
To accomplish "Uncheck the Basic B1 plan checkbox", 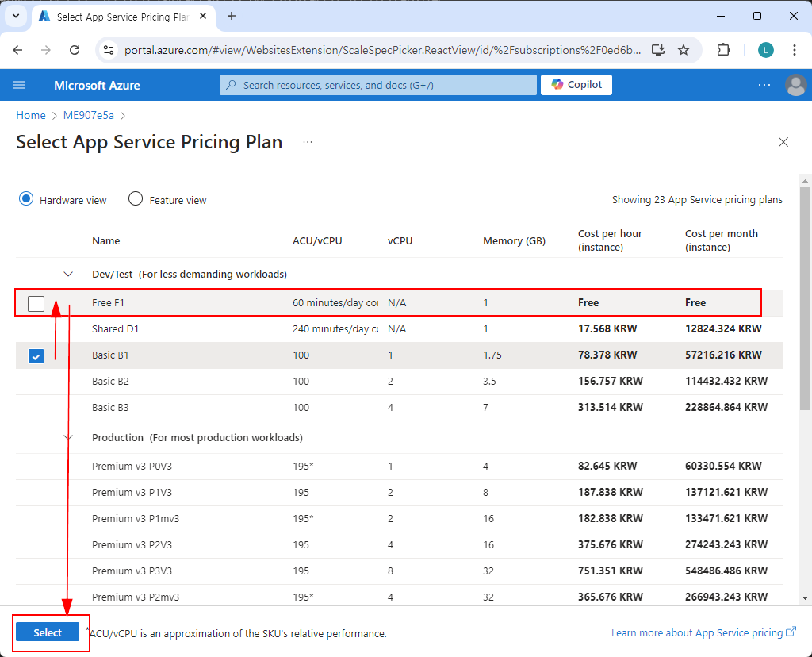I will pyautogui.click(x=36, y=356).
